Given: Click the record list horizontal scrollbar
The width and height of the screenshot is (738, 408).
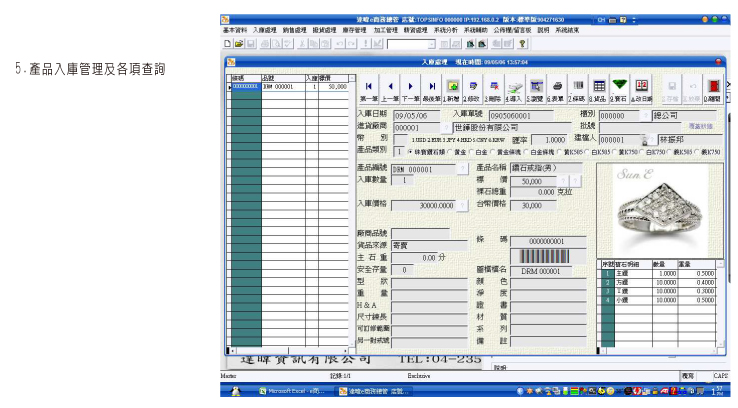Looking at the screenshot, I should (290, 349).
